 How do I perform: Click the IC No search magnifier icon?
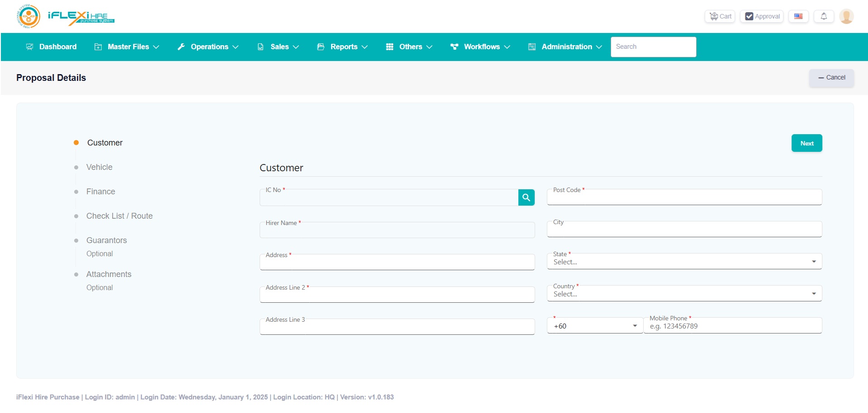tap(526, 197)
